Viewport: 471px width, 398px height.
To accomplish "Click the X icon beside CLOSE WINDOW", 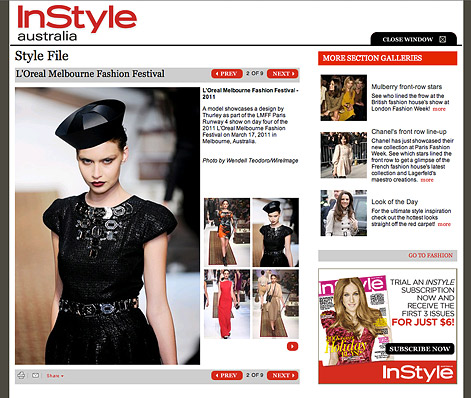I will click(442, 40).
